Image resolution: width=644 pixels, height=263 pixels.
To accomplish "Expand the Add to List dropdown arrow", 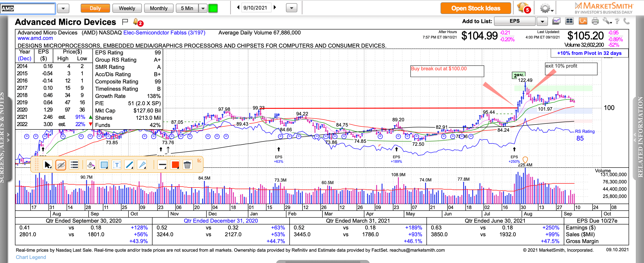I will (542, 22).
